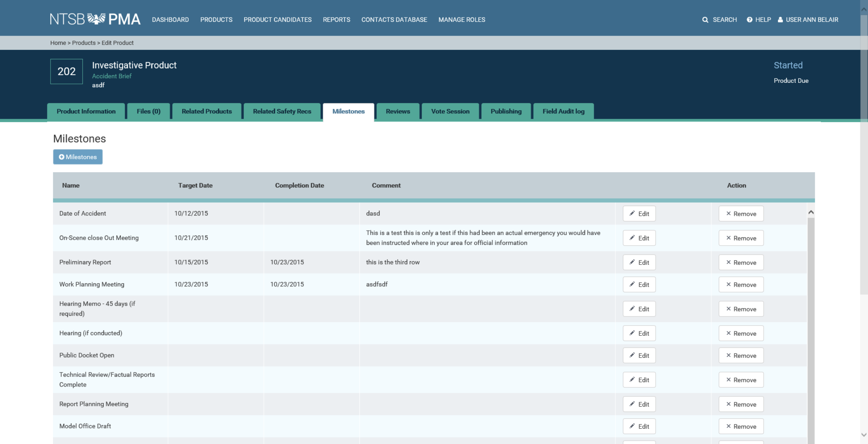Click the search magnifier icon
The height and width of the screenshot is (444, 868).
(x=705, y=20)
